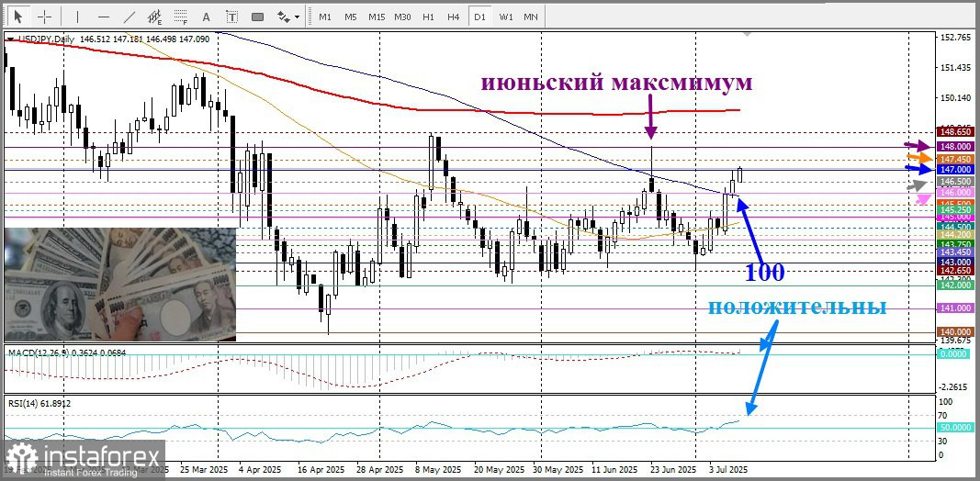This screenshot has width=980, height=481.
Task: Select the Text (A) tool
Action: [207, 17]
